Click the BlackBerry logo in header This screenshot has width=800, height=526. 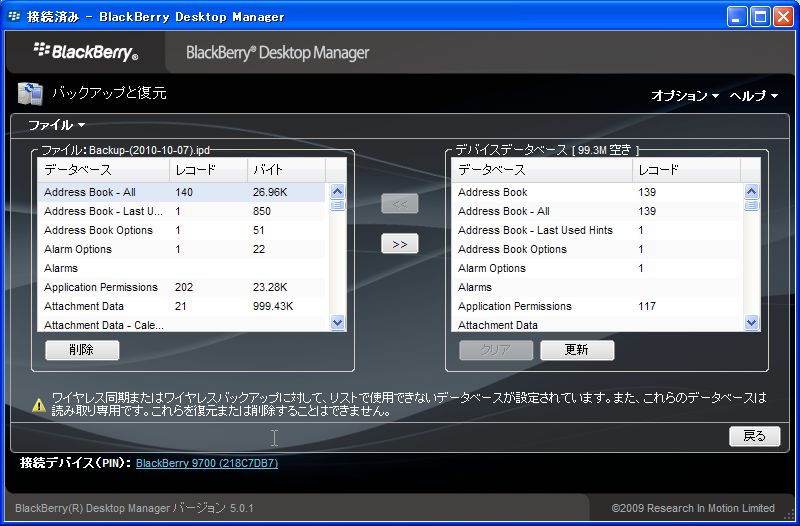(x=86, y=51)
